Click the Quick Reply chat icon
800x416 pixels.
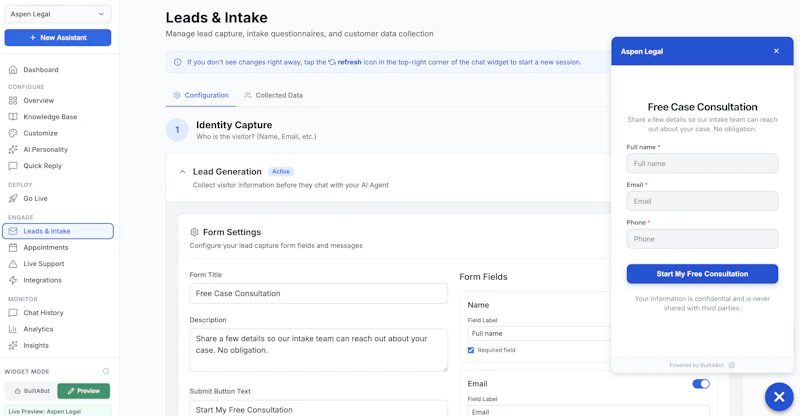tap(13, 166)
